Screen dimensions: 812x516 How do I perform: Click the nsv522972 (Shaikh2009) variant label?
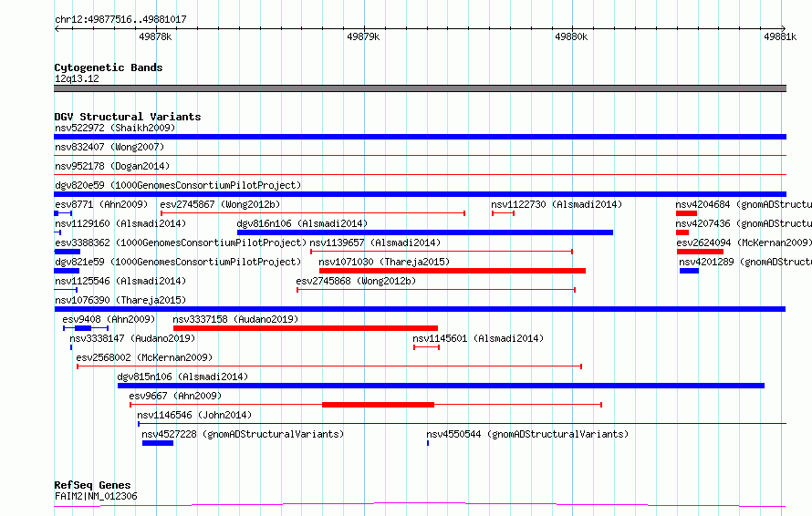[115, 128]
